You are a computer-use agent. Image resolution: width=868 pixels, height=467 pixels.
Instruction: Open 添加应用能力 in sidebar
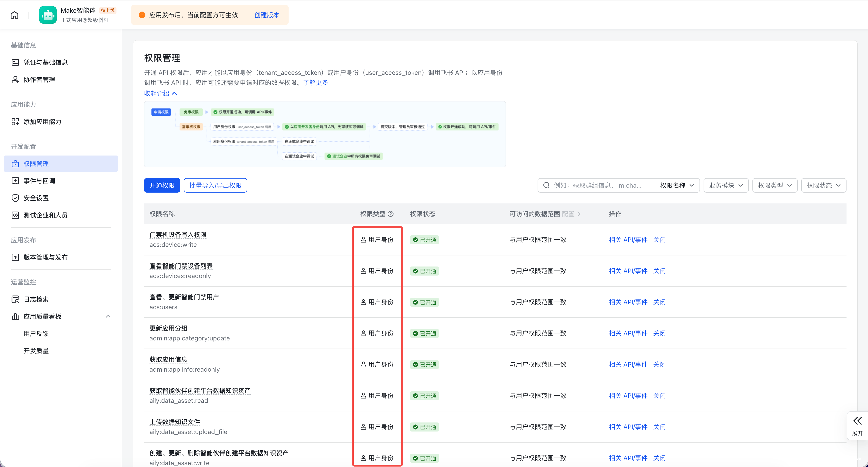pos(42,122)
